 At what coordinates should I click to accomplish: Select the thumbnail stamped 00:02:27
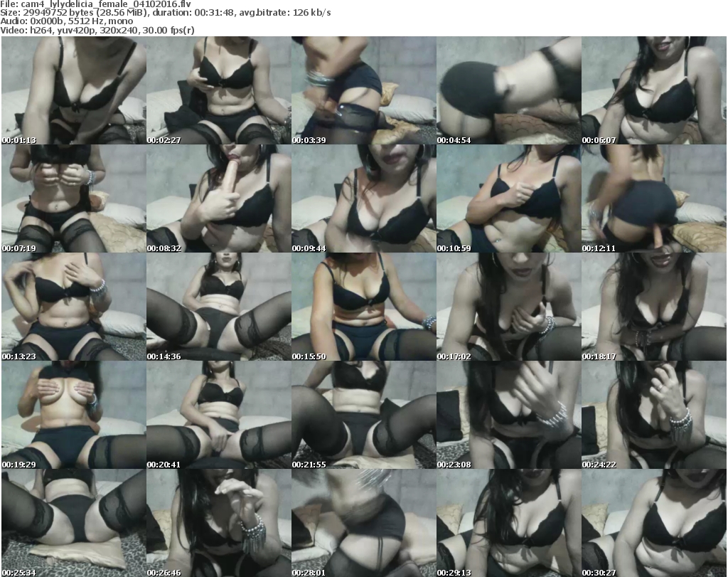[219, 90]
